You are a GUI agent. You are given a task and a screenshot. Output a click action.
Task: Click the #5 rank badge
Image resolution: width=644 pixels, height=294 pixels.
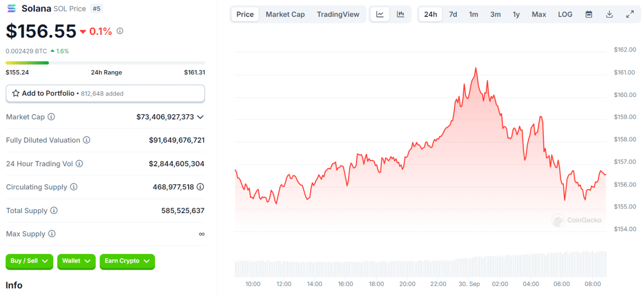96,9
